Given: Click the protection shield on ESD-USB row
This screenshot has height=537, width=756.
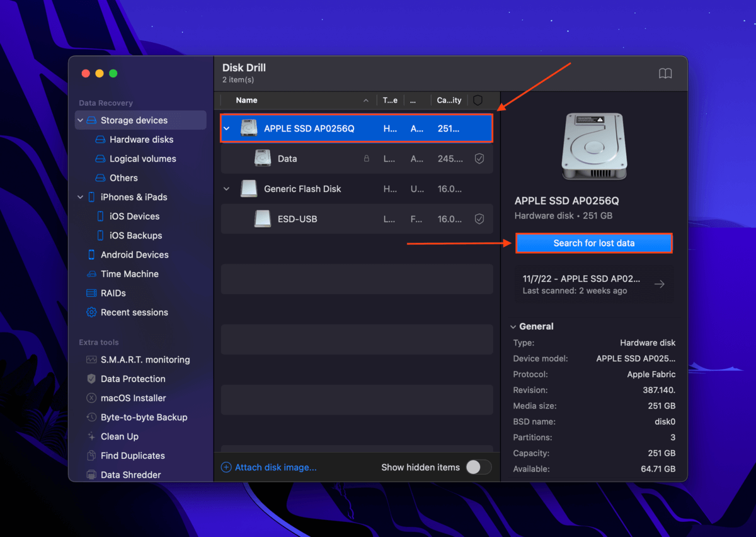Looking at the screenshot, I should (479, 219).
